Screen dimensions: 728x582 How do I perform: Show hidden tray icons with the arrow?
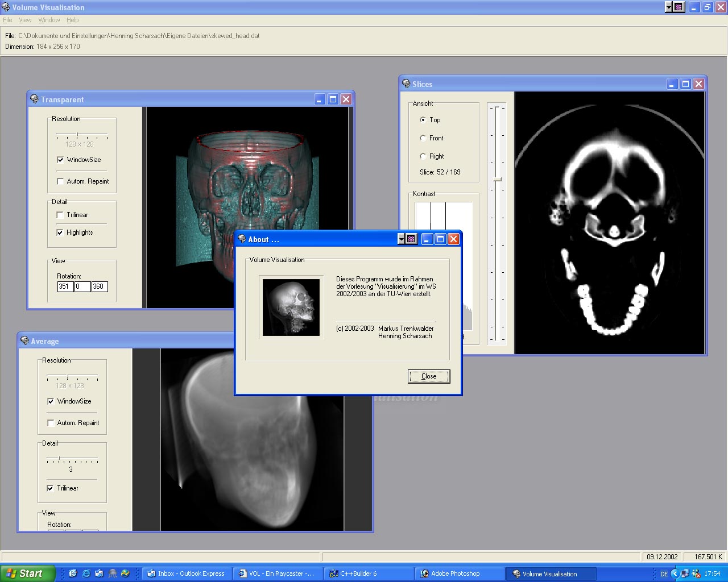(675, 573)
